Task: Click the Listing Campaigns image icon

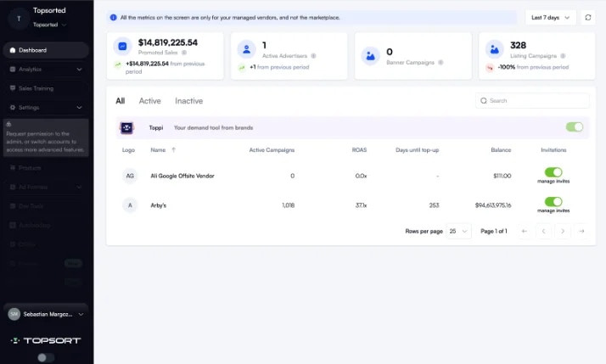Action: coord(494,49)
